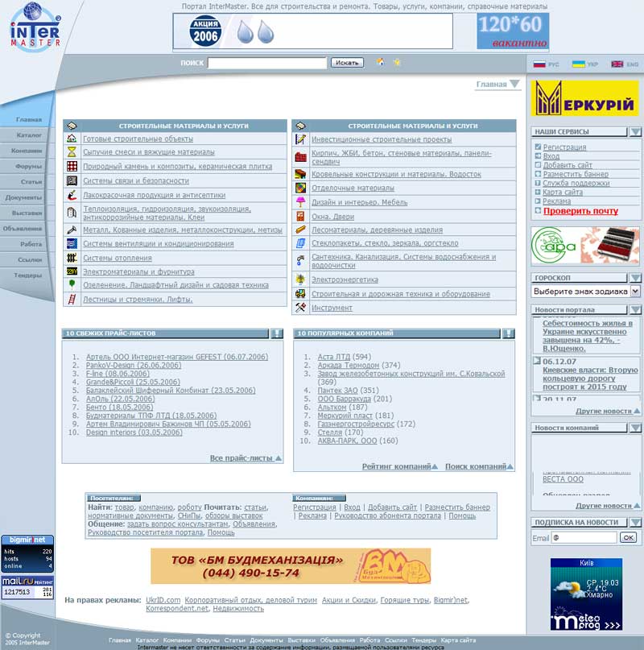Click the newsletter Email input field
644x650 pixels.
584,538
